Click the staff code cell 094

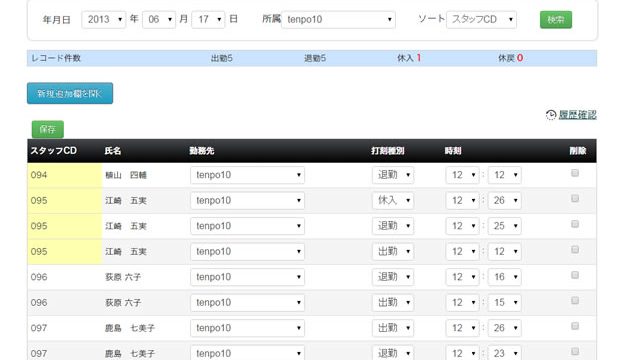(x=64, y=175)
